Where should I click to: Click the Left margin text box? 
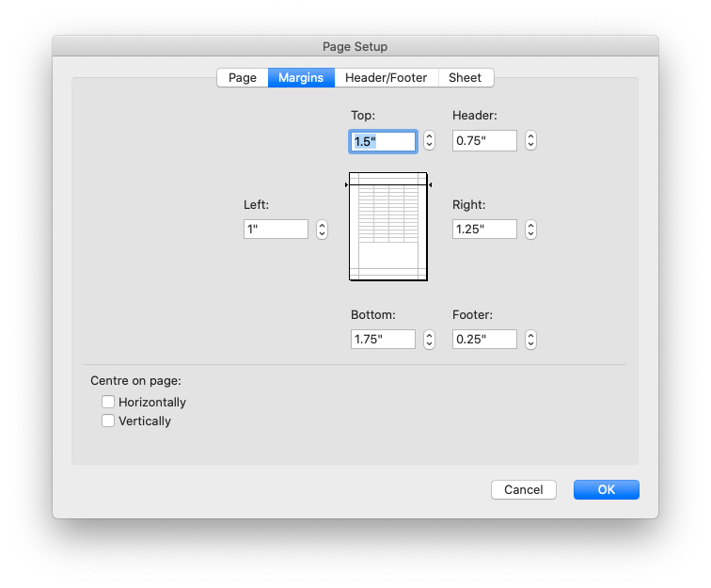276,230
